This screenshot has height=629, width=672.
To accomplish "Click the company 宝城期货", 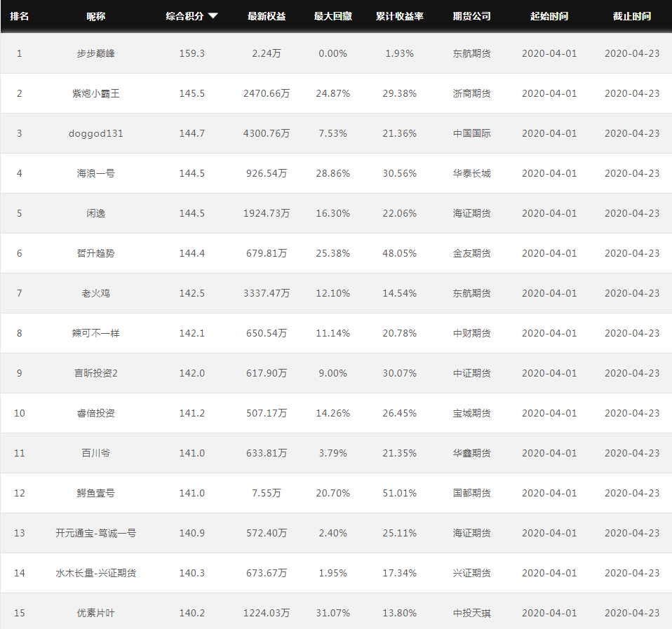I will point(472,413).
